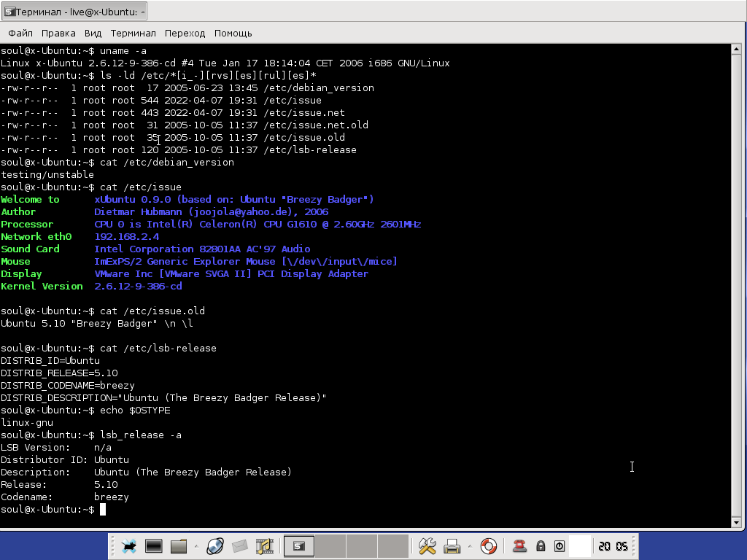Open the Вид menu
Viewport: 747px width, 560px height.
pyautogui.click(x=93, y=34)
